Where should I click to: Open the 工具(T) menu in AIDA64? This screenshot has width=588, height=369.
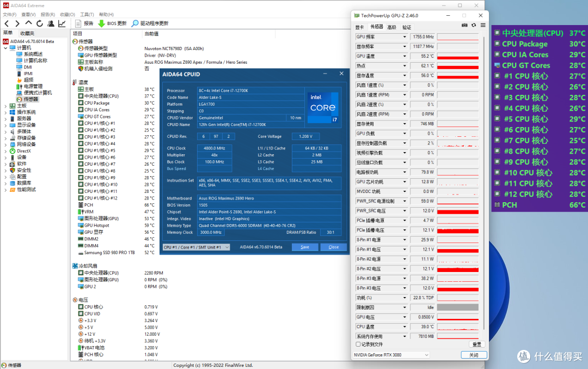click(x=87, y=15)
